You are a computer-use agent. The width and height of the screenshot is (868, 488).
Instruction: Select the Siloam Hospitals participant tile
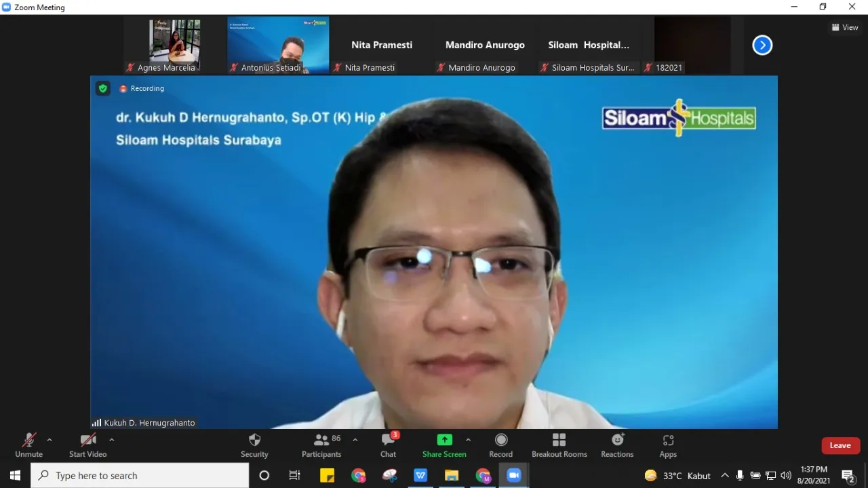tap(589, 45)
